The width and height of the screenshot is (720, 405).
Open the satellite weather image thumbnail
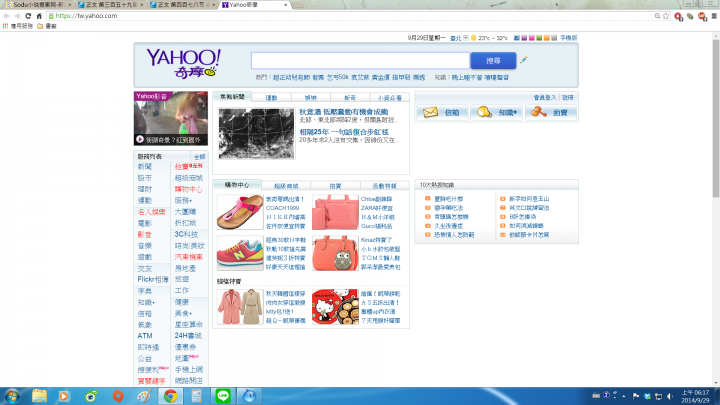256,134
